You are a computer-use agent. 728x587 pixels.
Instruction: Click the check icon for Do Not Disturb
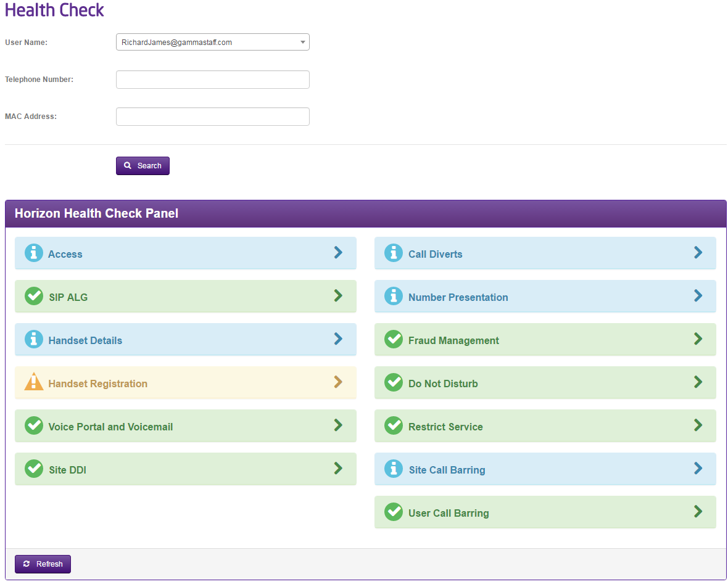coord(393,382)
